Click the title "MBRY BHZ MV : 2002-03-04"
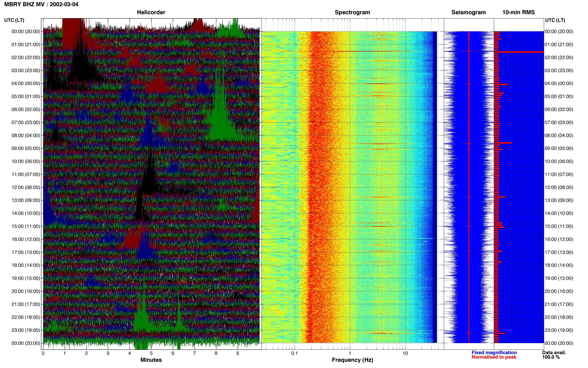 click(41, 4)
